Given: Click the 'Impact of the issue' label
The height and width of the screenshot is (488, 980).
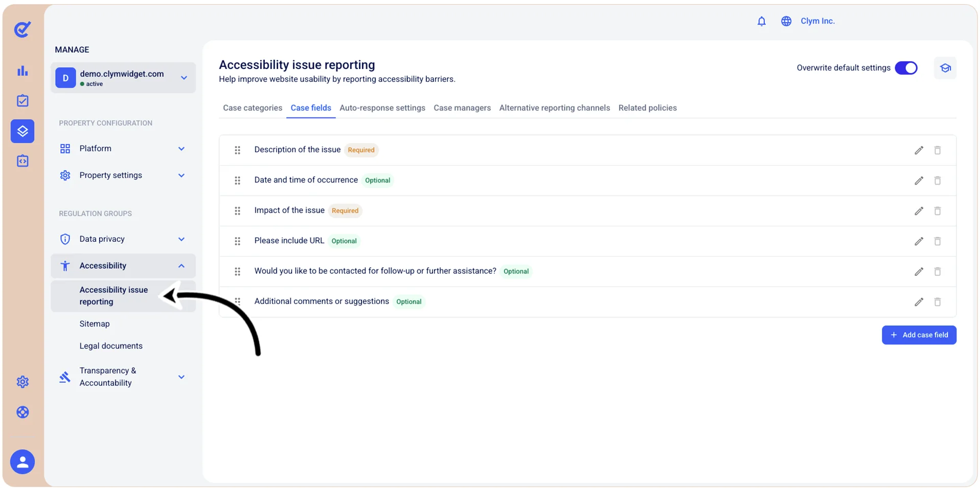Looking at the screenshot, I should [x=289, y=210].
